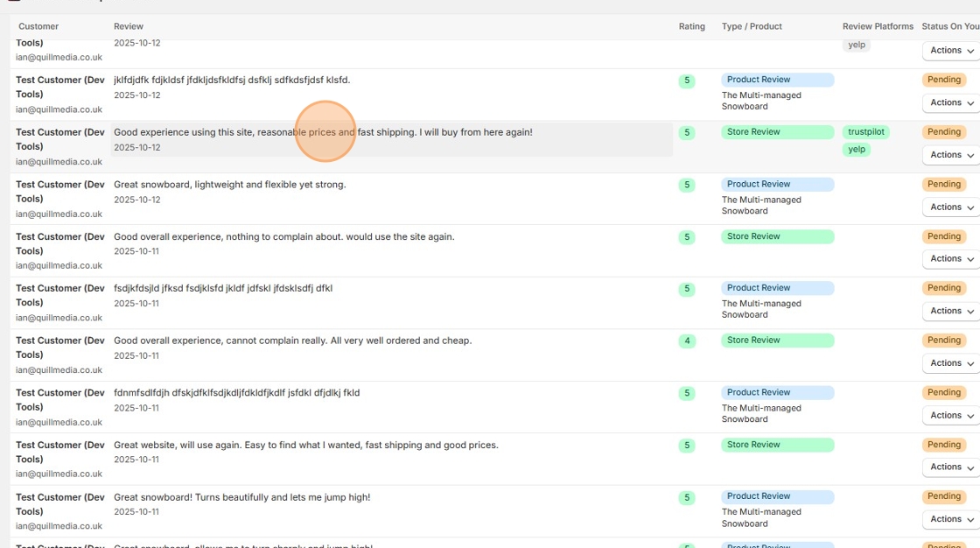Click Product Review badge for 'fsdjkfdsjld' review
Screen dimensions: 980x548
pos(778,288)
